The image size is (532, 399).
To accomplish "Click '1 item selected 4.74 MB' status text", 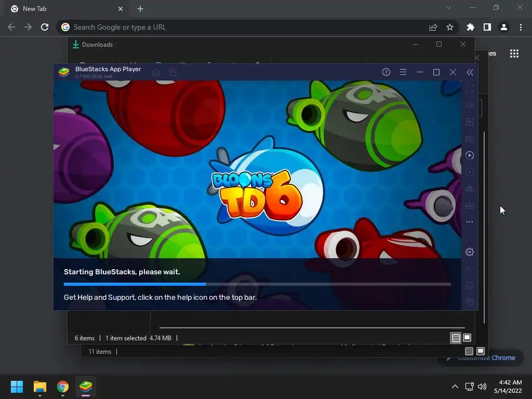I will tap(138, 338).
